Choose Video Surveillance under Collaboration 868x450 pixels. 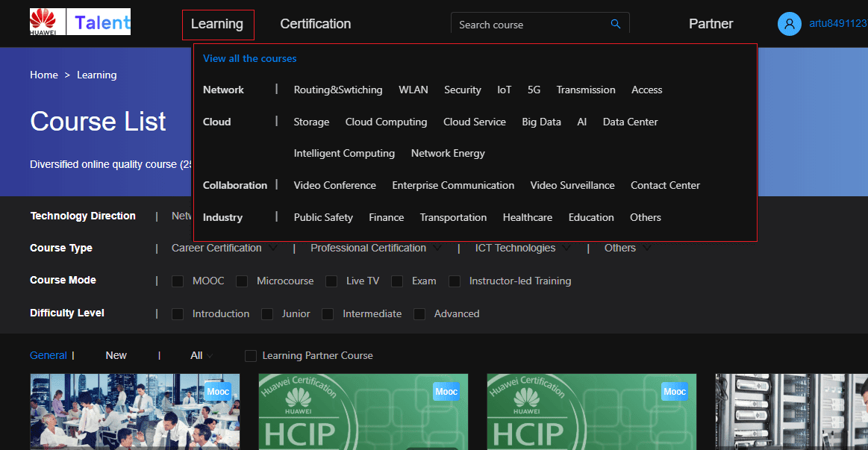click(572, 185)
